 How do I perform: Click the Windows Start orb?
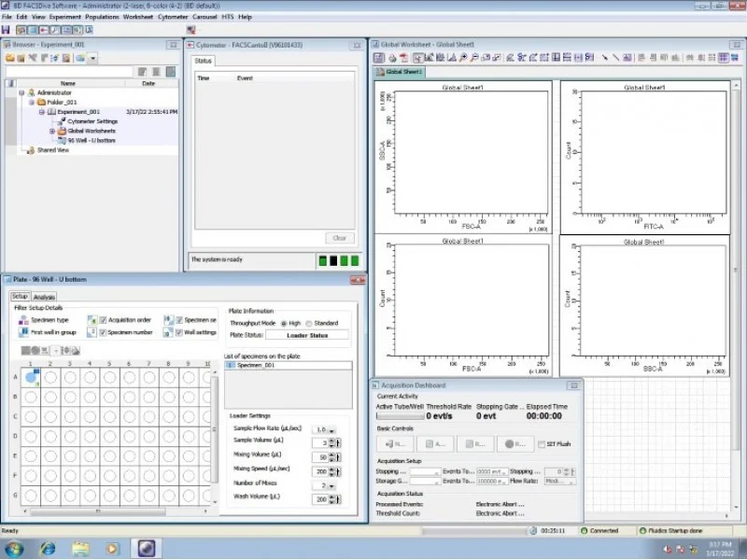[14, 549]
